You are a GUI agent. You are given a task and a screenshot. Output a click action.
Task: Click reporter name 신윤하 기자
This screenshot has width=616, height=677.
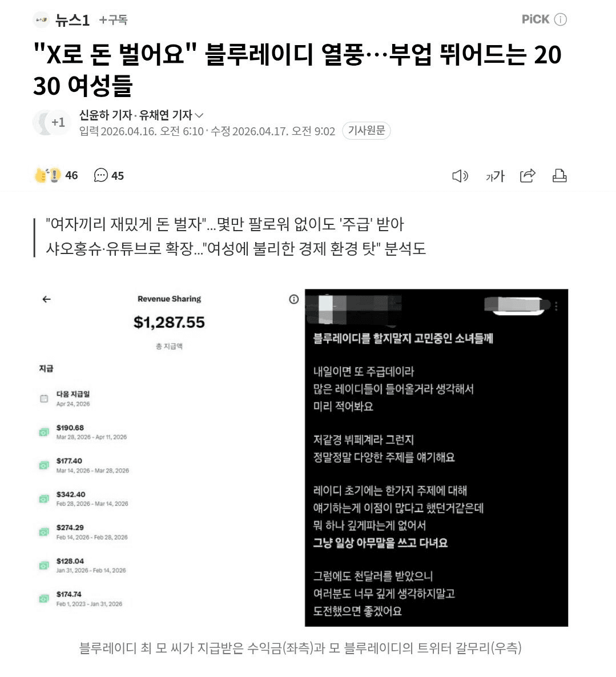(x=105, y=115)
